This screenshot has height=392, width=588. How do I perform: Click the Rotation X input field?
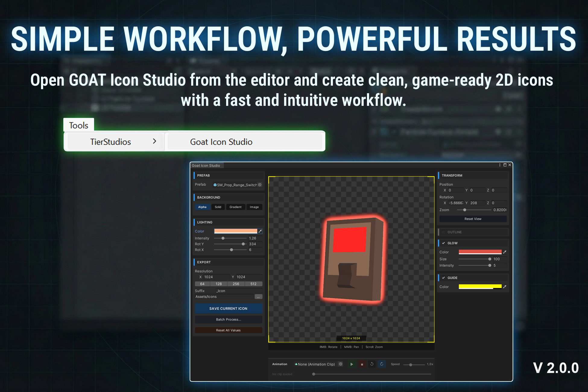click(456, 203)
